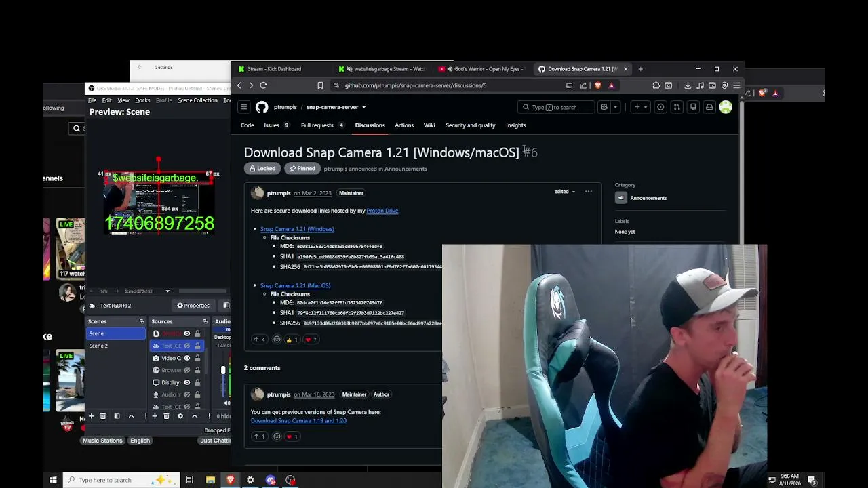This screenshot has width=868, height=488.
Task: Open Task View on taskbar
Action: [190, 480]
